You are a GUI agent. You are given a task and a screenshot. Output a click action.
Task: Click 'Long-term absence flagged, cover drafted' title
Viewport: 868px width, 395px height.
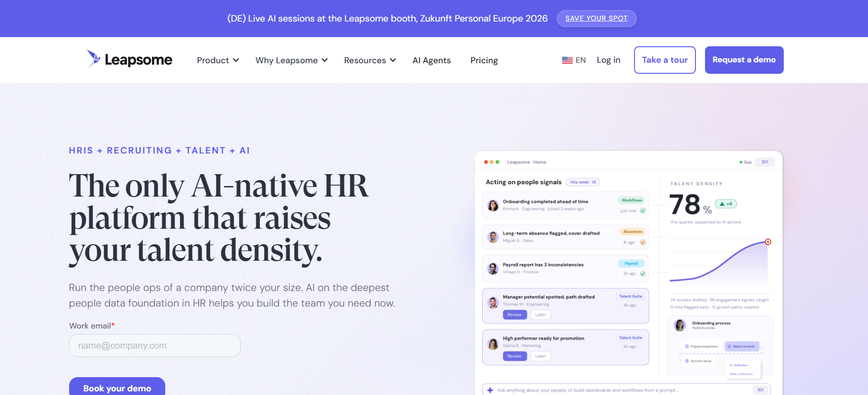coord(551,233)
